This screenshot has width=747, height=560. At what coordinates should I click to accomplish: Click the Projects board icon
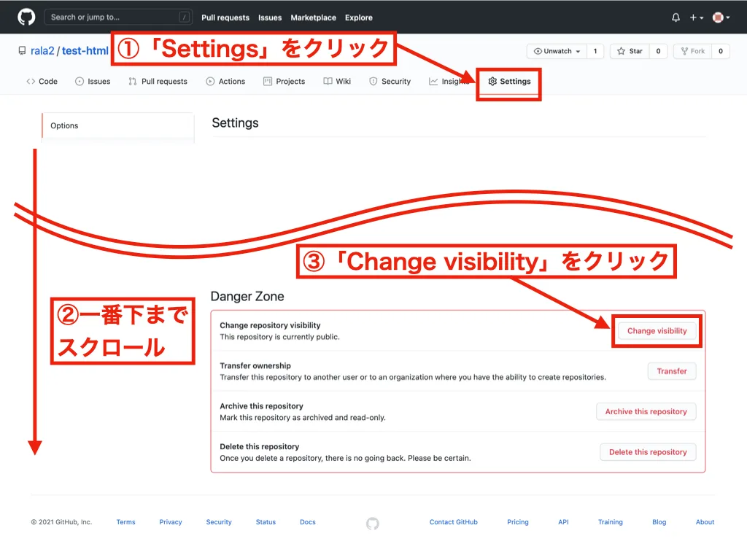266,81
